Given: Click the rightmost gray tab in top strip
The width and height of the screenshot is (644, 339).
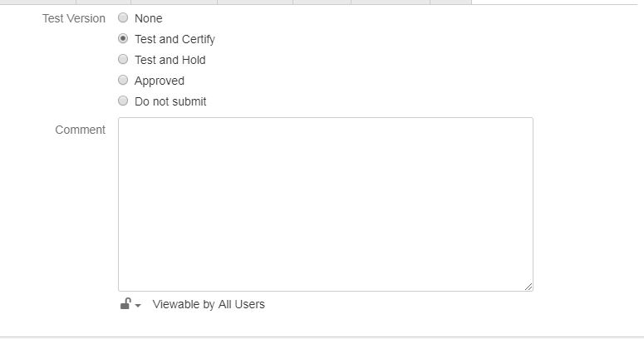Looking at the screenshot, I should pos(450,2).
